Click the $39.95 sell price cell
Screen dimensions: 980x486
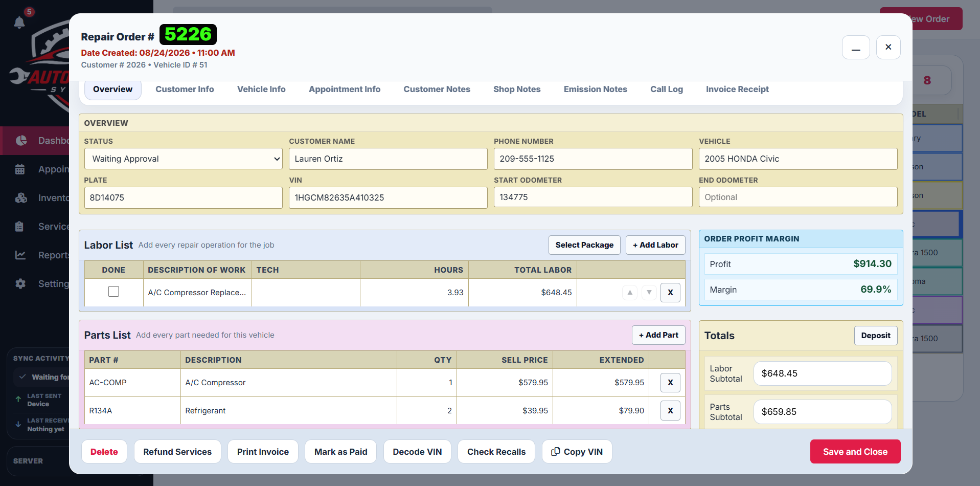tap(505, 411)
